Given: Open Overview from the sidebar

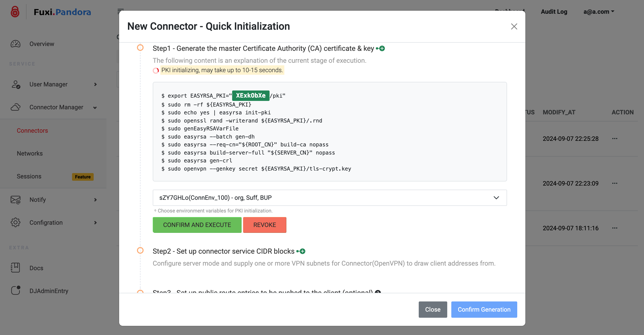Looking at the screenshot, I should tap(42, 44).
